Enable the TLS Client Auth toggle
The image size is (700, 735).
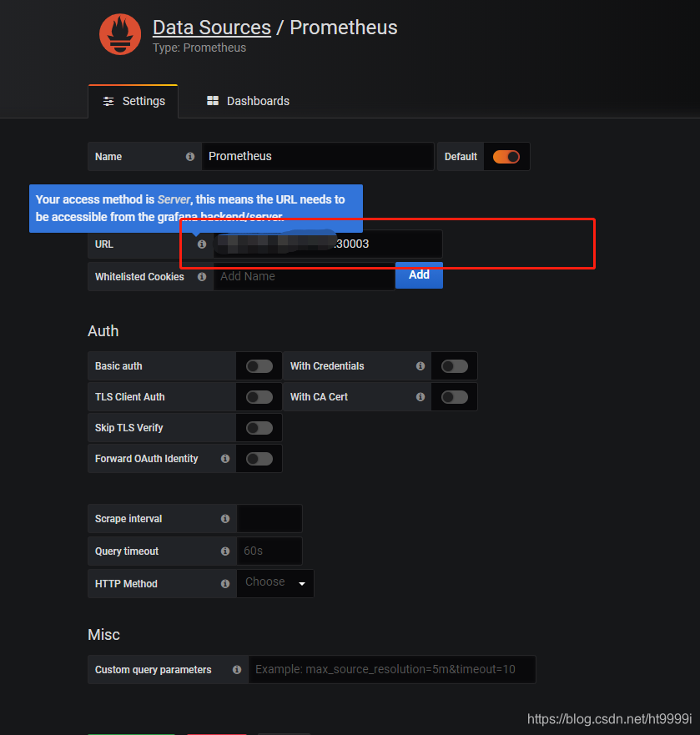point(259,397)
